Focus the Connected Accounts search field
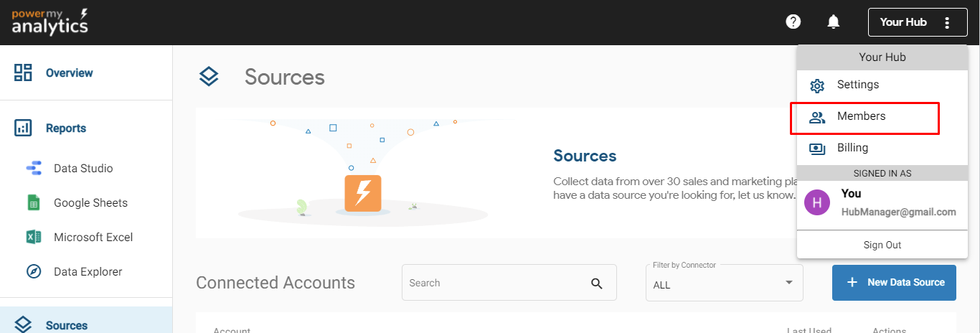Viewport: 980px width, 333px height. click(x=495, y=283)
